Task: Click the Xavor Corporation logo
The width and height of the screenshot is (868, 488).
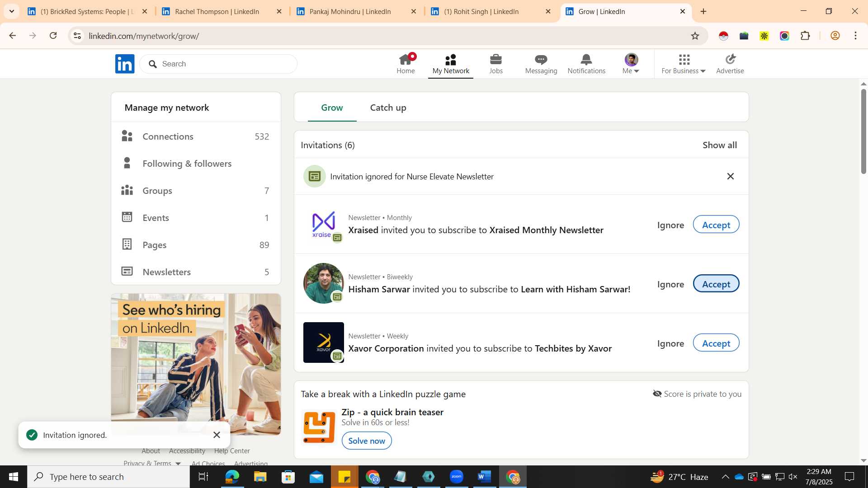Action: 324,343
